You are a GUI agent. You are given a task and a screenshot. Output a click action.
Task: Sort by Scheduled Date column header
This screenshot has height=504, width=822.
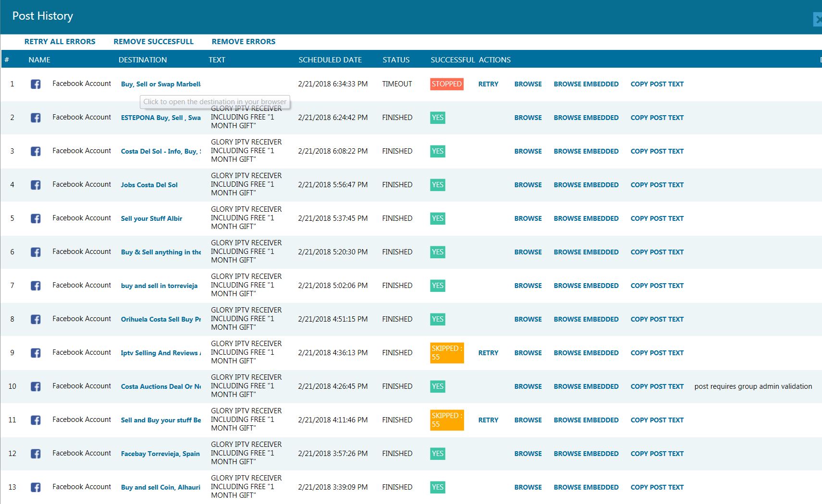(330, 60)
